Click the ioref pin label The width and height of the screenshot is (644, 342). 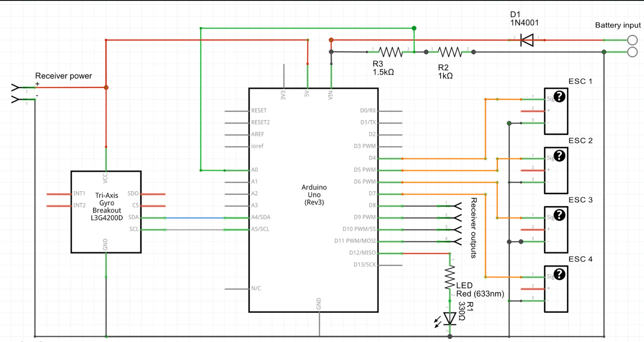pyautogui.click(x=257, y=146)
